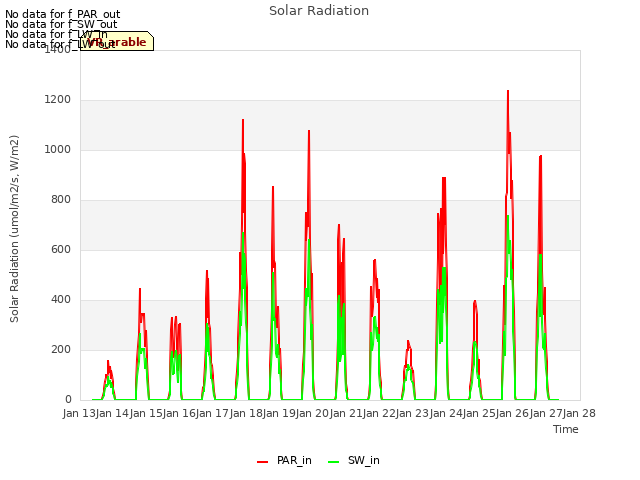Click the Jan 13 x-axis tick label
This screenshot has width=640, height=480.
coord(79,413)
